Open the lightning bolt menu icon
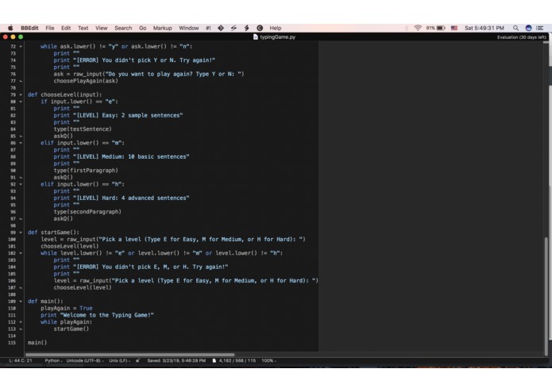Screen dimensions: 552x392 246,28
